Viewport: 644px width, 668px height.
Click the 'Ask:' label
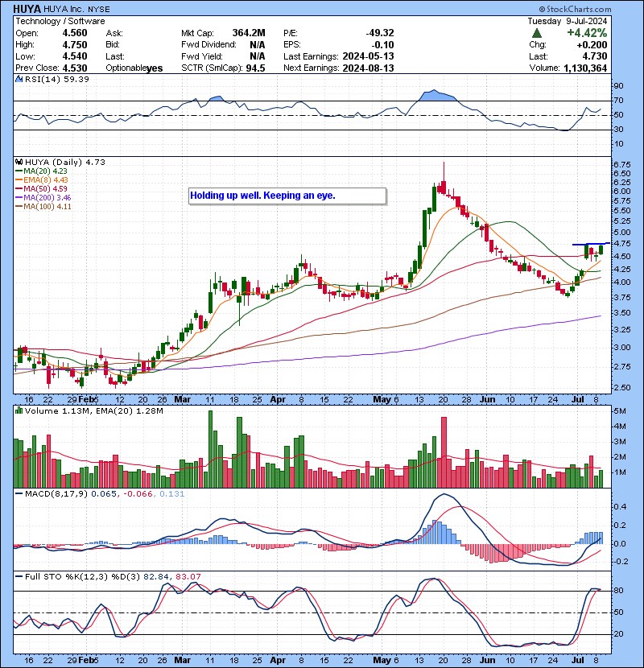tap(114, 33)
